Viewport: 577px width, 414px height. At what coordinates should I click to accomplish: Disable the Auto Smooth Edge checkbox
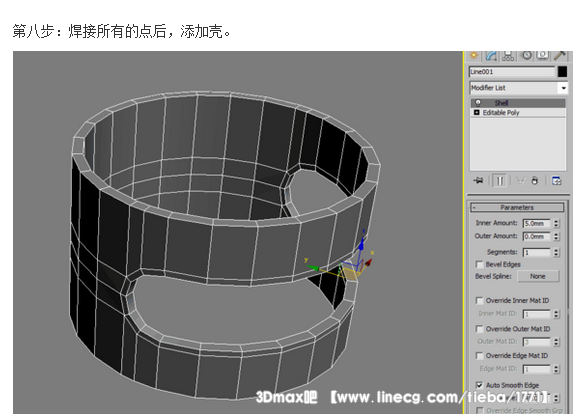(479, 385)
